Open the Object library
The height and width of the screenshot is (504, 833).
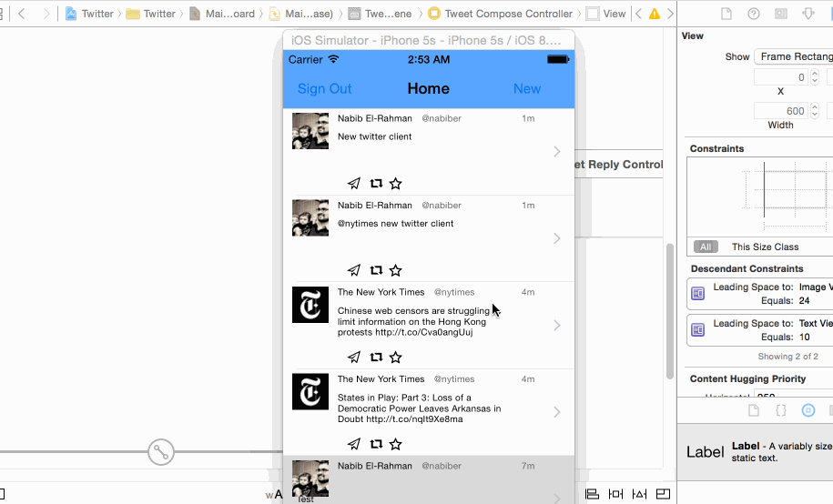pos(808,410)
